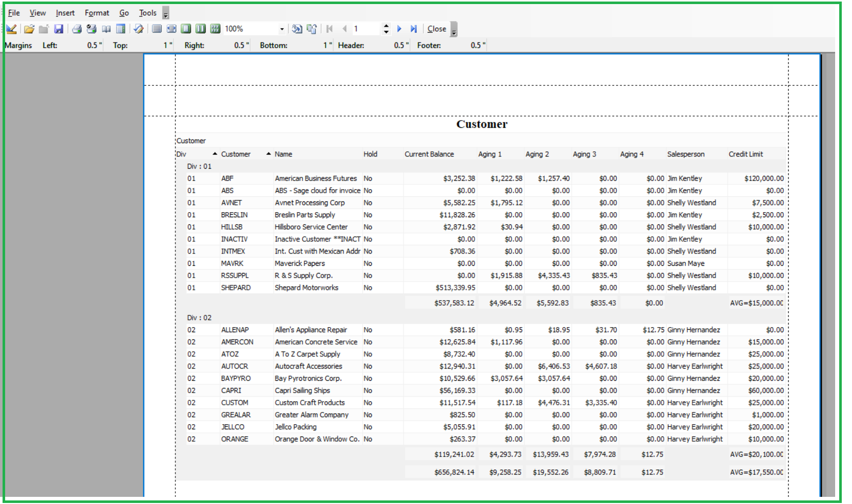Export the report using the export icon
The height and width of the screenshot is (504, 852).
297,29
